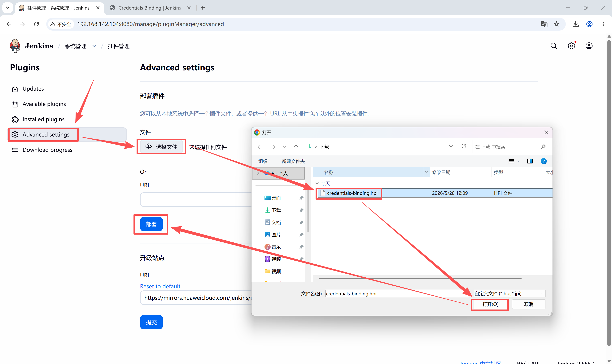Open Chrome downloads icon
Viewport: 612px width, 364px height.
575,24
